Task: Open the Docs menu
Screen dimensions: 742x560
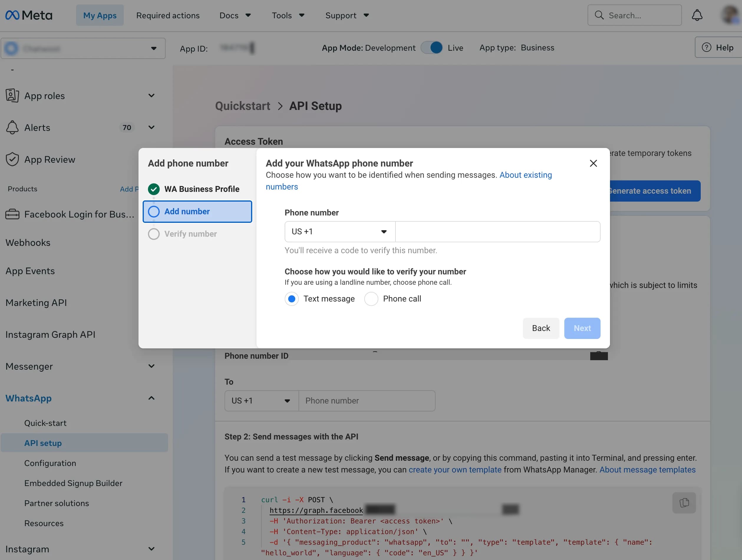Action: click(x=235, y=15)
